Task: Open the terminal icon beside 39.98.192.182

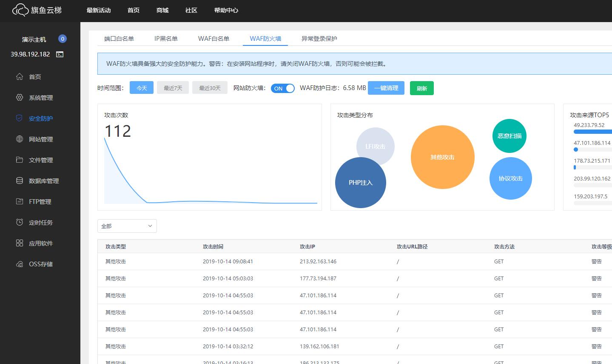Action: 60,54
